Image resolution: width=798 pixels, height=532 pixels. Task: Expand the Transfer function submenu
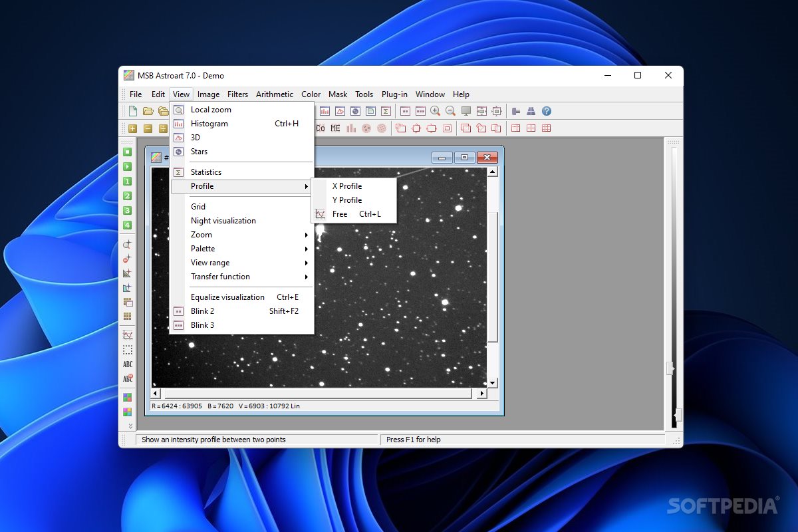[241, 277]
